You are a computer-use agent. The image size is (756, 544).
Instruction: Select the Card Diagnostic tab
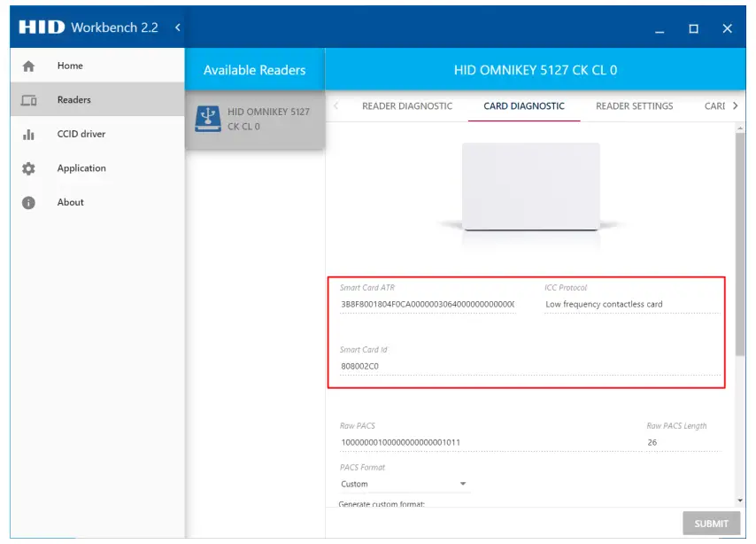coord(523,106)
